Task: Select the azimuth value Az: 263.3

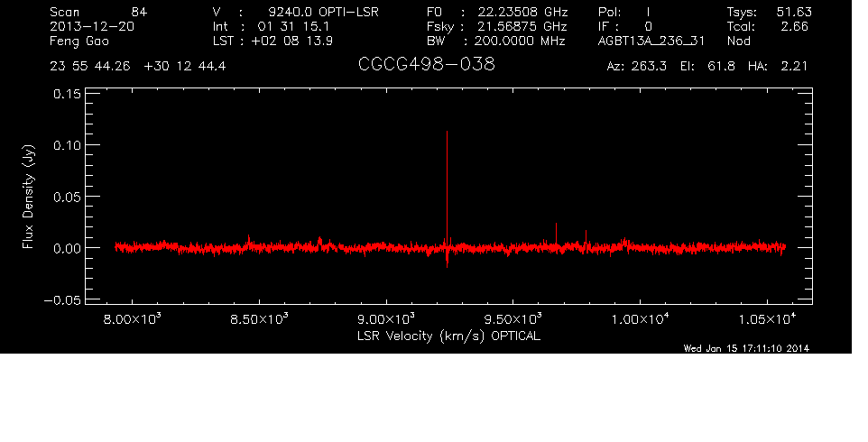Action: point(637,66)
